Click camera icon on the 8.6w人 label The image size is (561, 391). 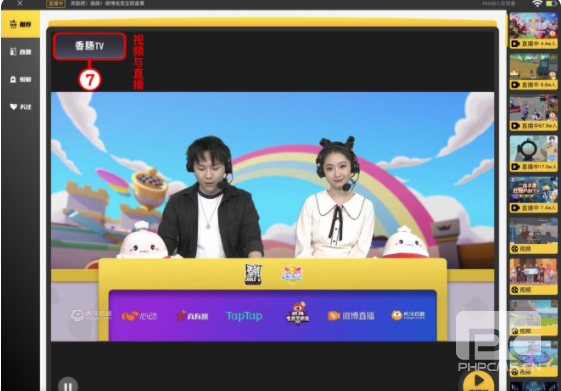tap(515, 85)
